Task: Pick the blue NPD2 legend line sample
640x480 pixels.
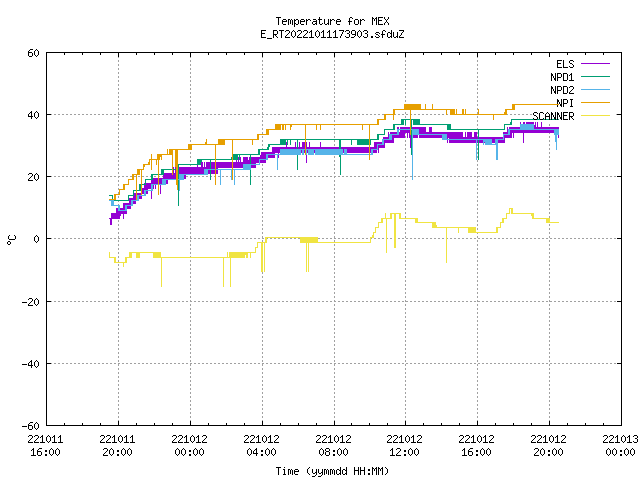Action: pos(596,89)
